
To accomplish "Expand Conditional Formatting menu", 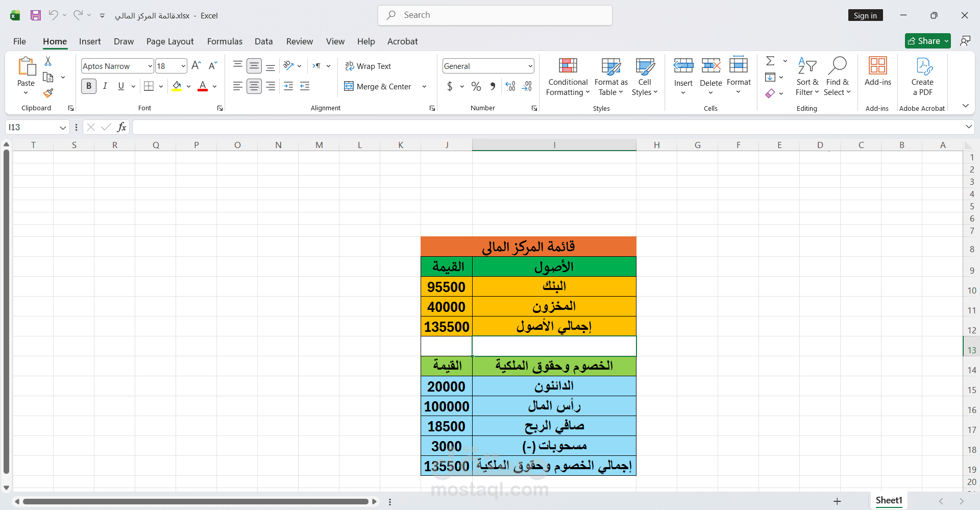I will [x=568, y=76].
